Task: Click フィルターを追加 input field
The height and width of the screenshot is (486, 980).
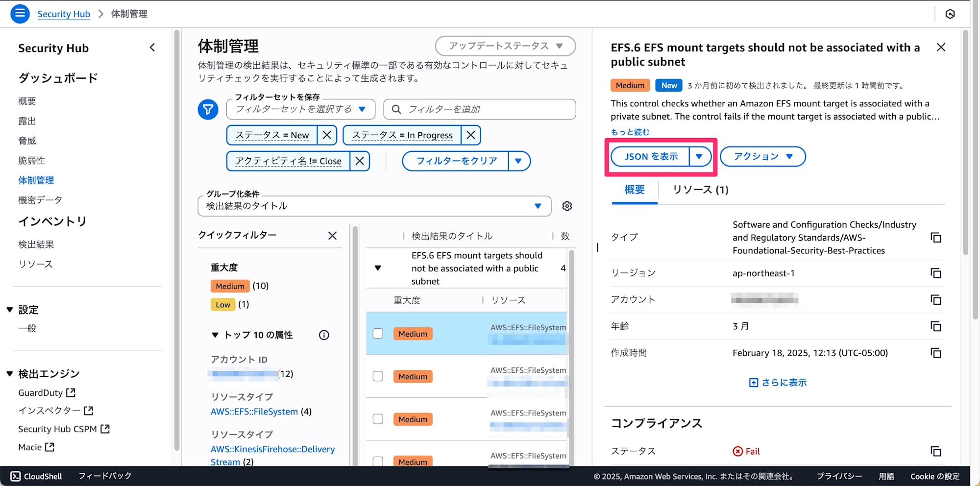Action: tap(480, 109)
